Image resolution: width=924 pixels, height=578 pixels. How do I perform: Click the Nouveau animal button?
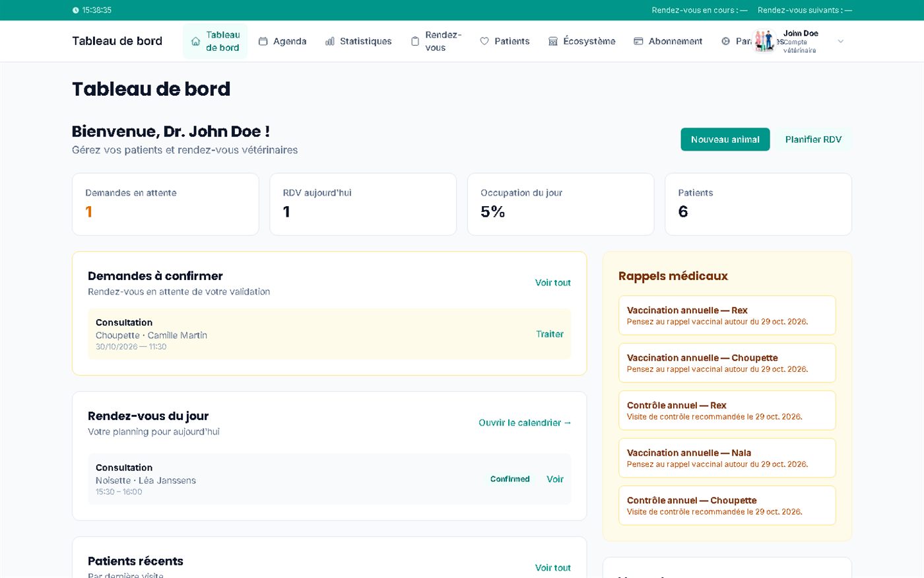[725, 139]
